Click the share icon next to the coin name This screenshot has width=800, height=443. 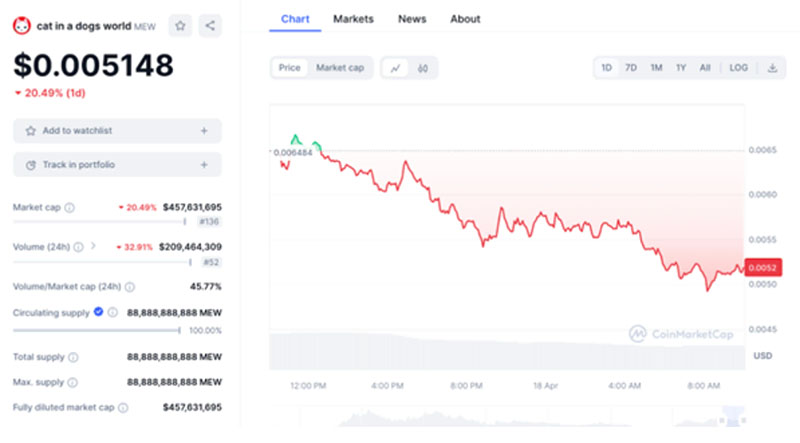(210, 26)
